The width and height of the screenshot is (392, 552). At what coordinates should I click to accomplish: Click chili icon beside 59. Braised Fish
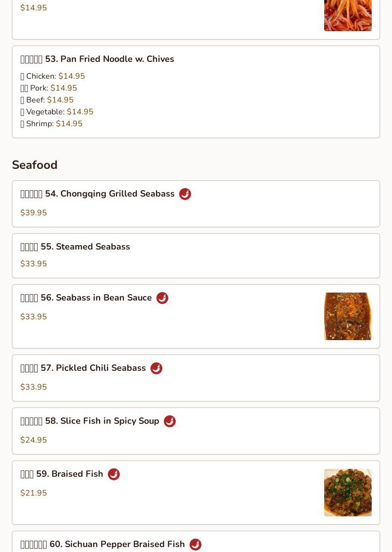114,474
